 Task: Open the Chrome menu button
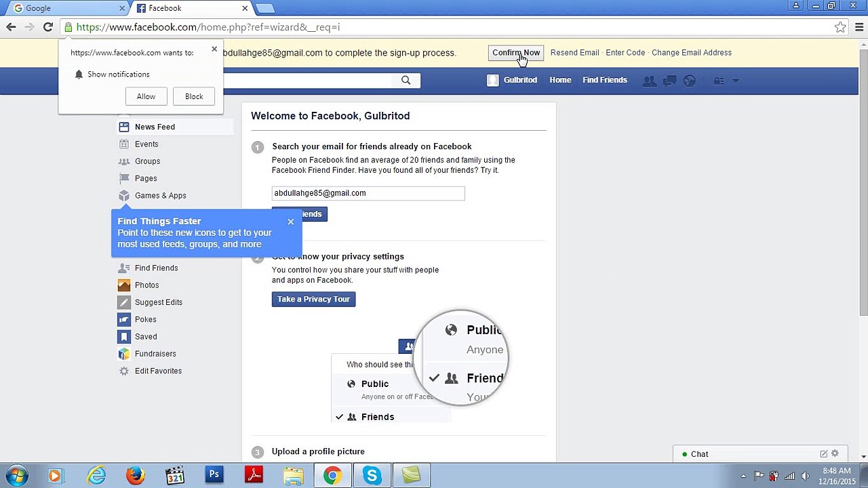click(x=859, y=27)
